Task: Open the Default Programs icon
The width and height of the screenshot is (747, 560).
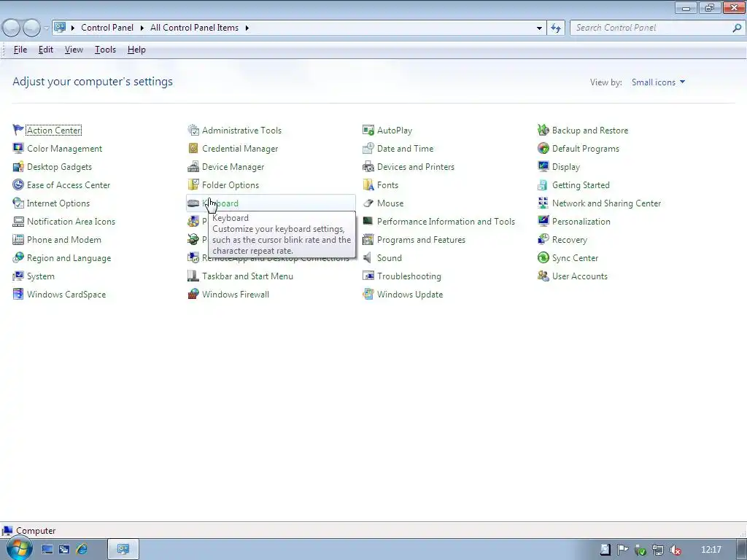Action: (x=543, y=148)
